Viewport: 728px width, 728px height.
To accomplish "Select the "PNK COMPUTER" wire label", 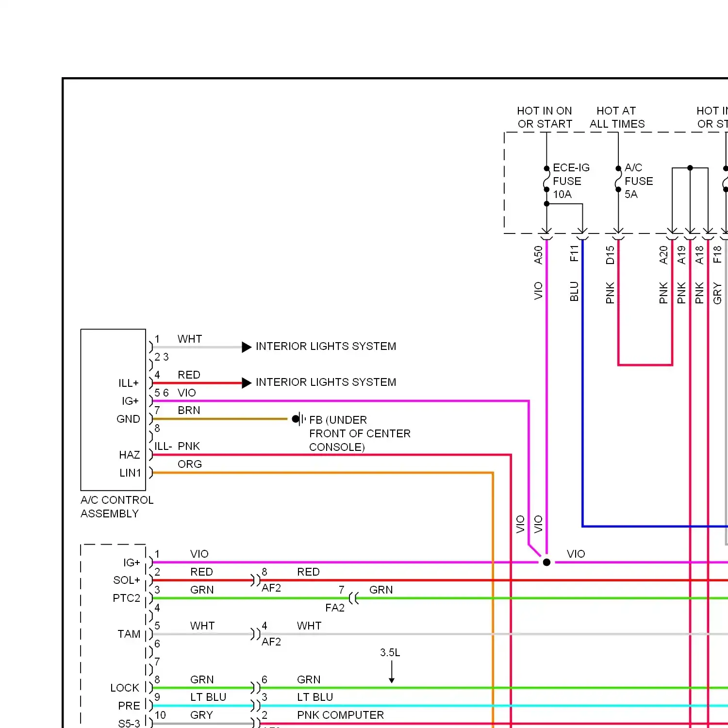I will click(x=341, y=715).
